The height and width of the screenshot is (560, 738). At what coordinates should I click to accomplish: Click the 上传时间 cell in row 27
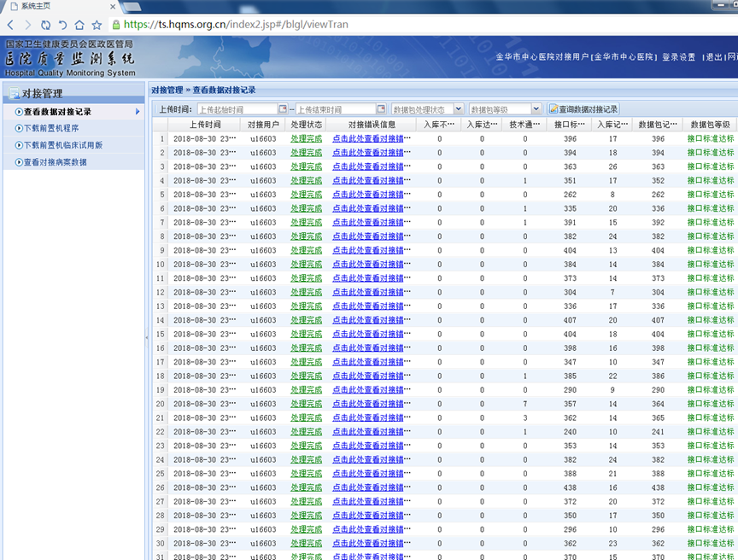[x=205, y=502]
